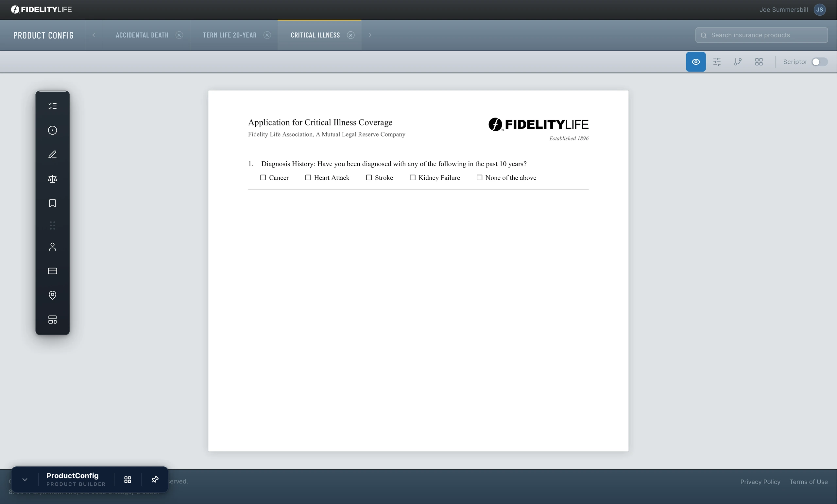Open the balance scale icon
The height and width of the screenshot is (504, 837).
pyautogui.click(x=52, y=179)
